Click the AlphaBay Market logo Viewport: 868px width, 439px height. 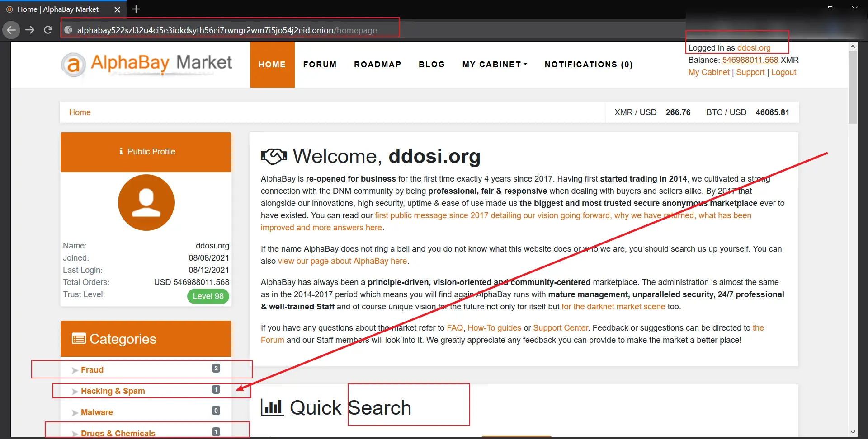tap(146, 64)
